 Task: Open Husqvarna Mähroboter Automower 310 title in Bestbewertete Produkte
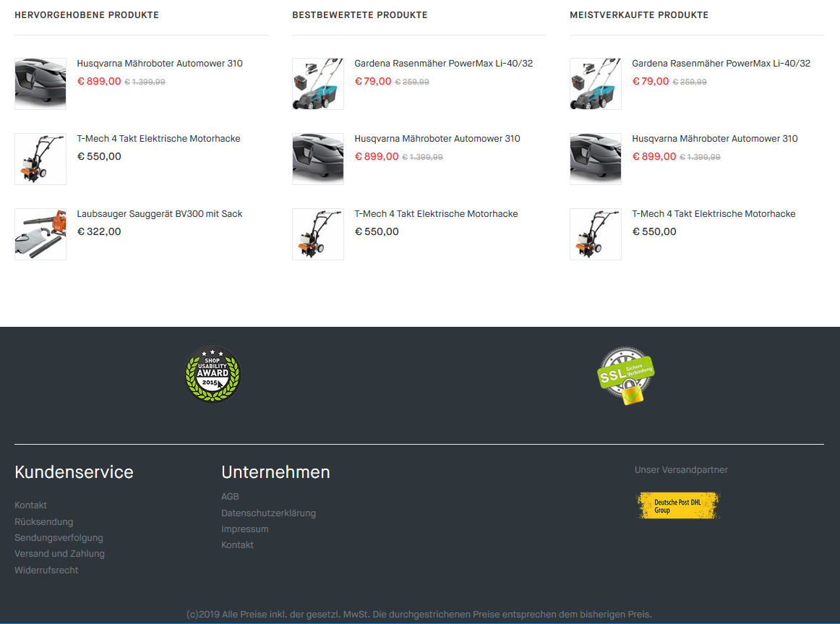pos(437,139)
